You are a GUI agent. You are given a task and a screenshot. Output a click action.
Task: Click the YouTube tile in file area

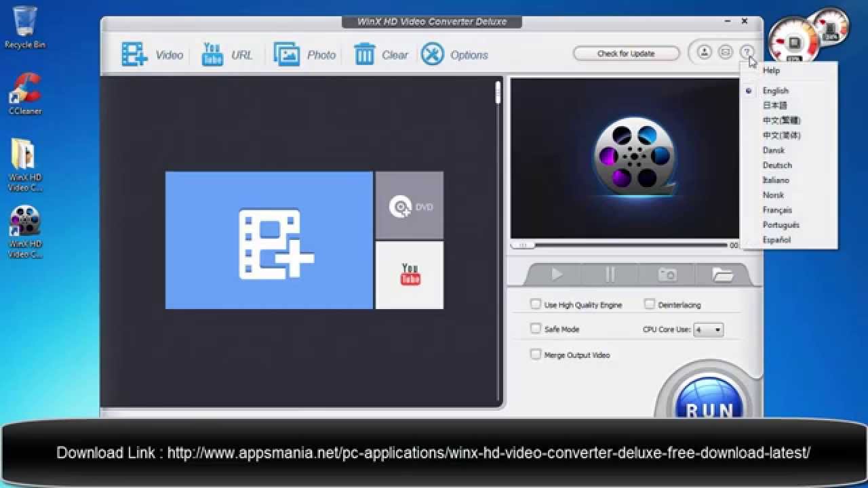410,275
